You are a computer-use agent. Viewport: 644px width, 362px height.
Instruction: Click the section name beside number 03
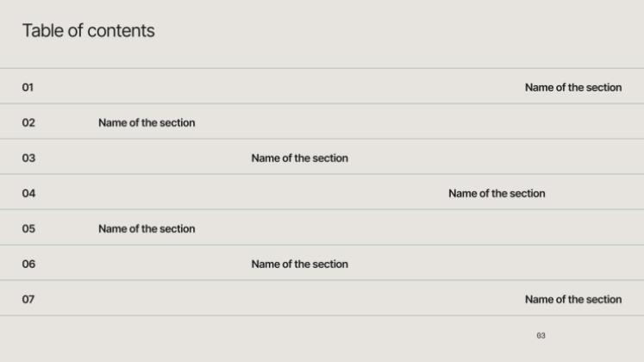point(299,158)
